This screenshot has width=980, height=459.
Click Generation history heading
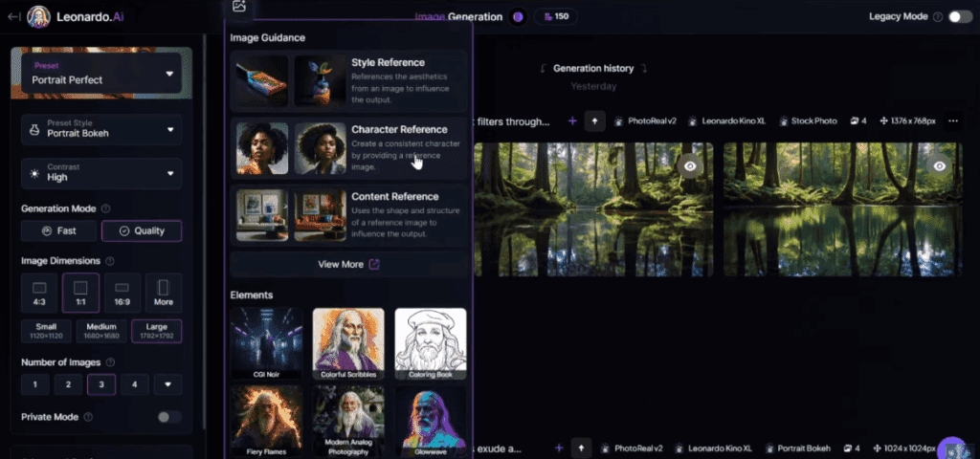click(593, 69)
